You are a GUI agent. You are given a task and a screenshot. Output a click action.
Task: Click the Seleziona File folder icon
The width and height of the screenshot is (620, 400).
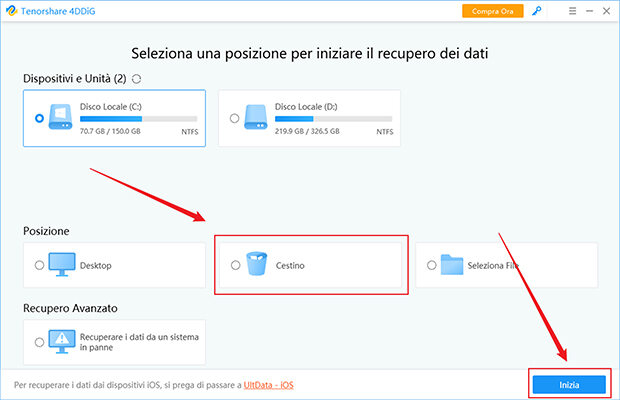[x=452, y=264]
